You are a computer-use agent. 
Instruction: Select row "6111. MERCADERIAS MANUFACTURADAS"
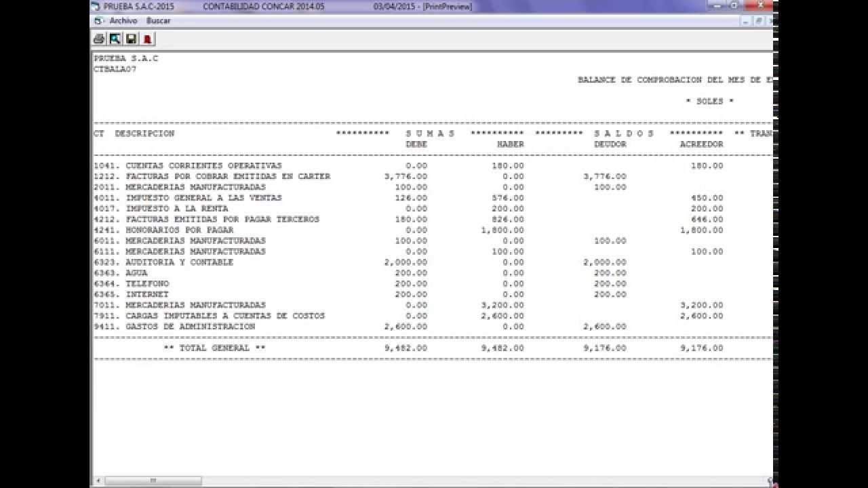tap(408, 251)
